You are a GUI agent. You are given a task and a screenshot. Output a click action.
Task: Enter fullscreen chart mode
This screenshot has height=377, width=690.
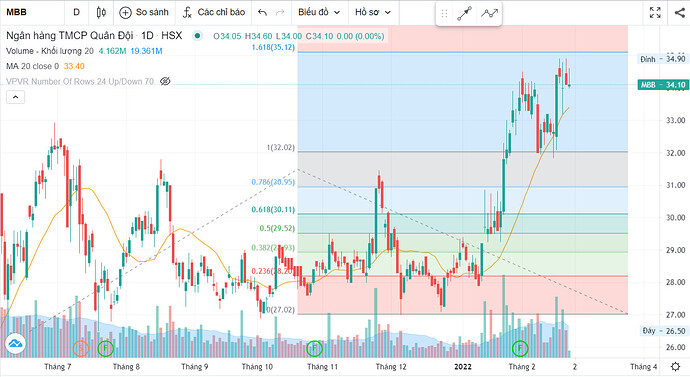[655, 12]
